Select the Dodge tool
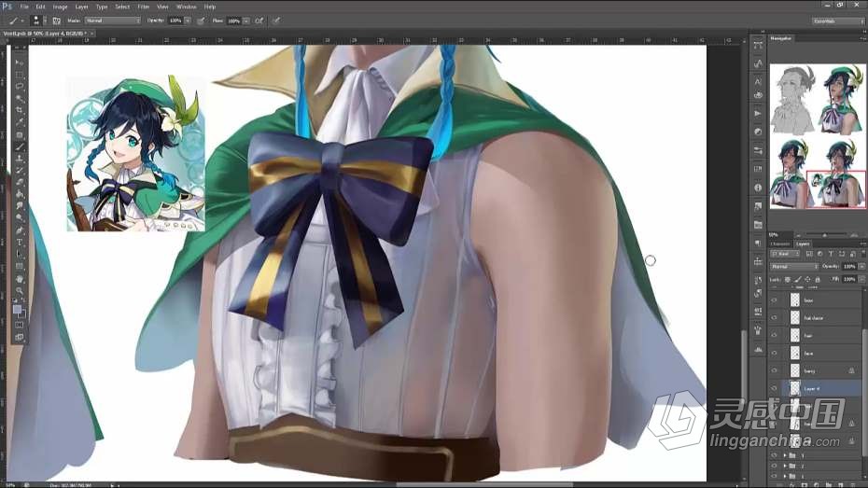Image resolution: width=868 pixels, height=488 pixels. [x=20, y=218]
